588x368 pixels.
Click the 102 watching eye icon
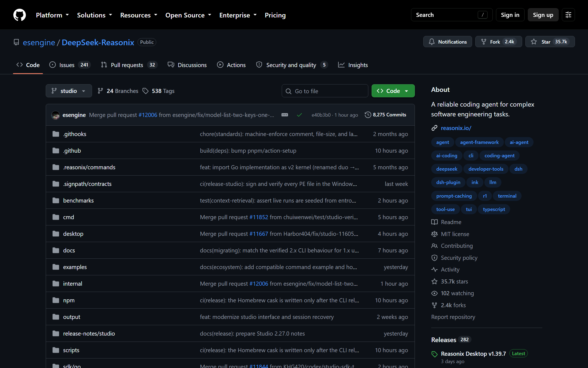click(434, 293)
